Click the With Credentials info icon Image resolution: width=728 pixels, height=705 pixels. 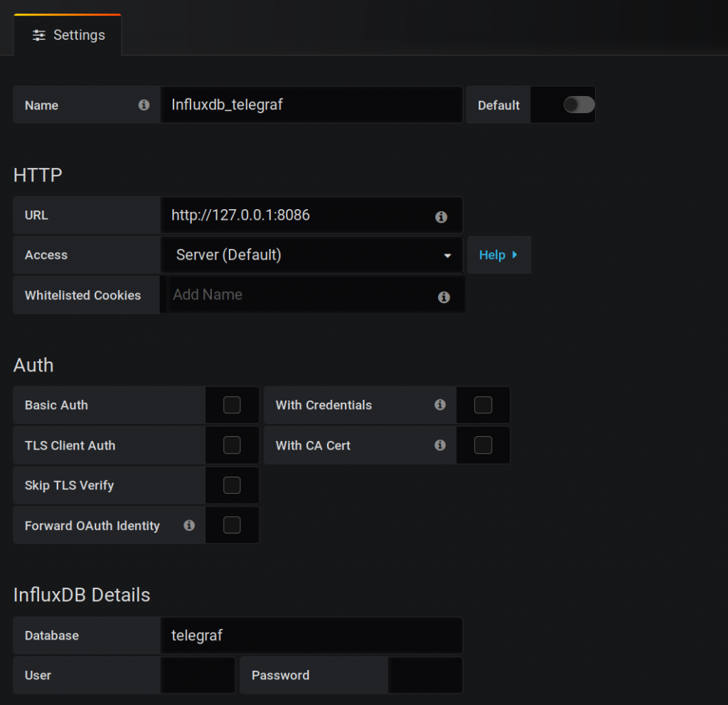[x=440, y=405]
